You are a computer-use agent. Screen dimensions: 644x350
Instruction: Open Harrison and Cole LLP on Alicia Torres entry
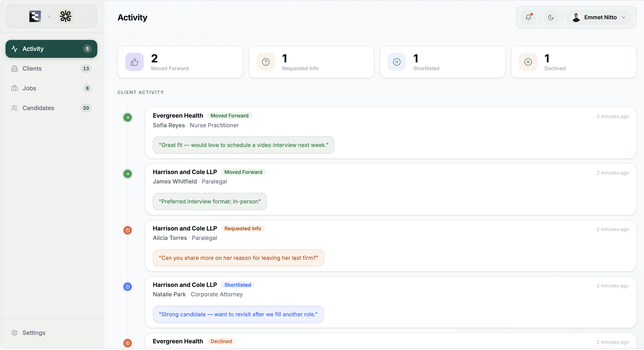coord(185,229)
